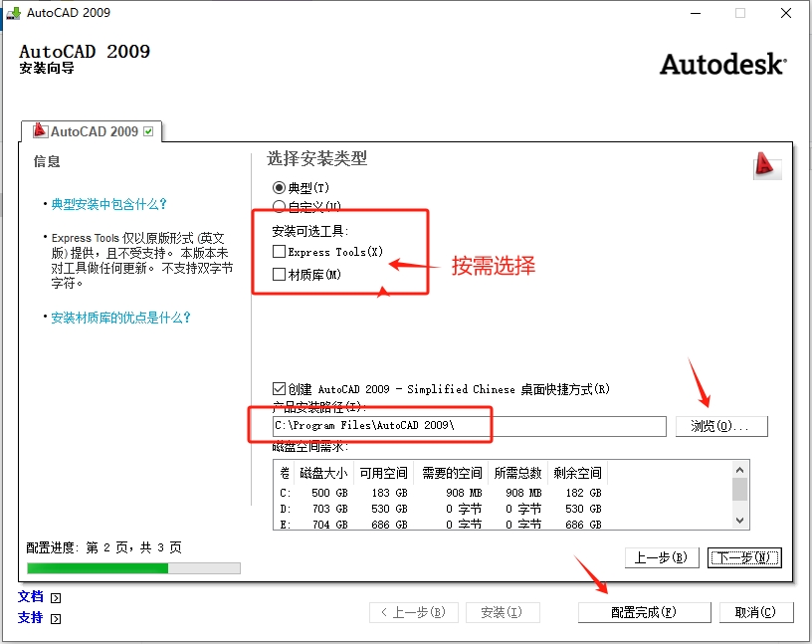Viewport: 812px width, 644px height.
Task: Switch to the AutoCAD 2009 tab
Action: pyautogui.click(x=90, y=130)
